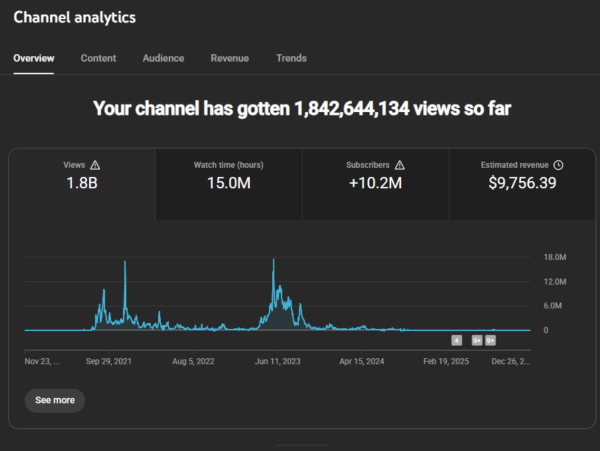Click the warning icon beside Subscribers
The height and width of the screenshot is (451, 600).
(x=399, y=165)
